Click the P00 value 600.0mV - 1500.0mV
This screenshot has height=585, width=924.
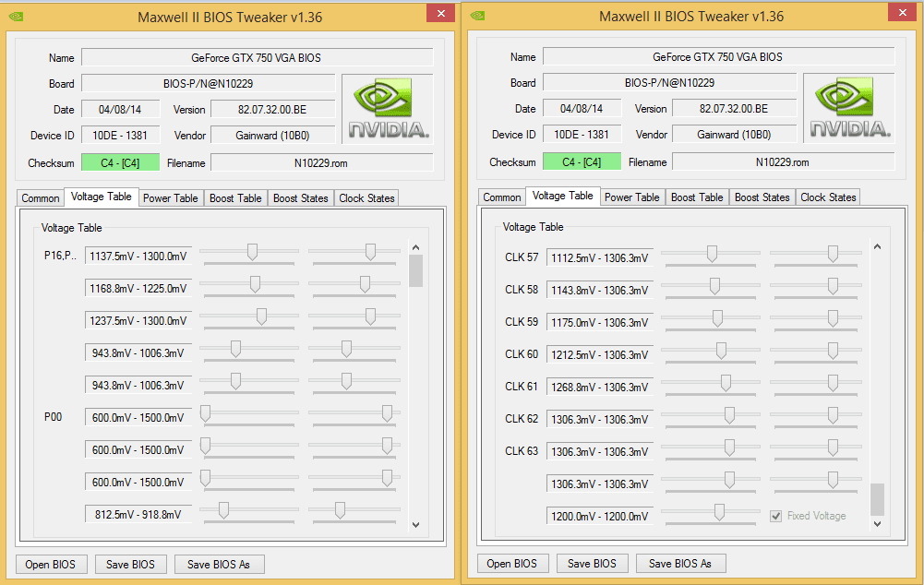click(138, 418)
